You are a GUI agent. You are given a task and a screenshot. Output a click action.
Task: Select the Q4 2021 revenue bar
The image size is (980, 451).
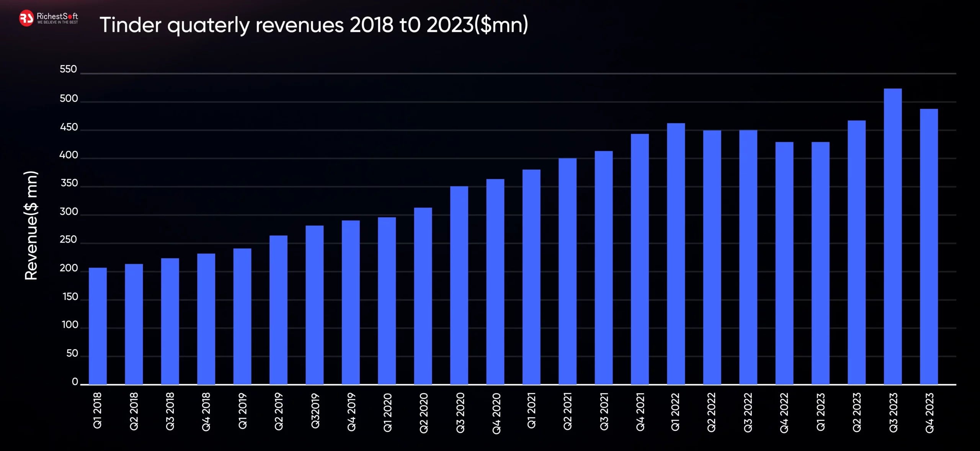(640, 259)
